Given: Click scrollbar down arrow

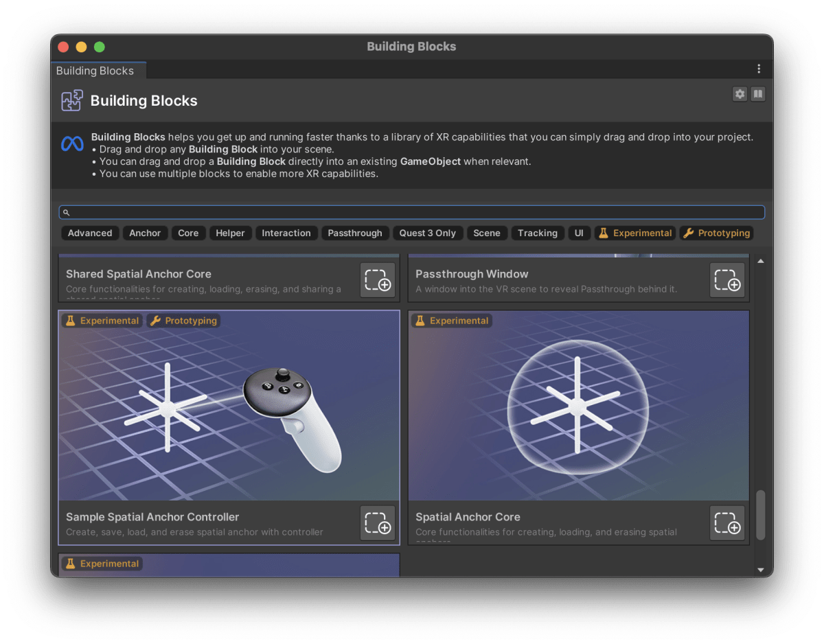Looking at the screenshot, I should click(760, 570).
